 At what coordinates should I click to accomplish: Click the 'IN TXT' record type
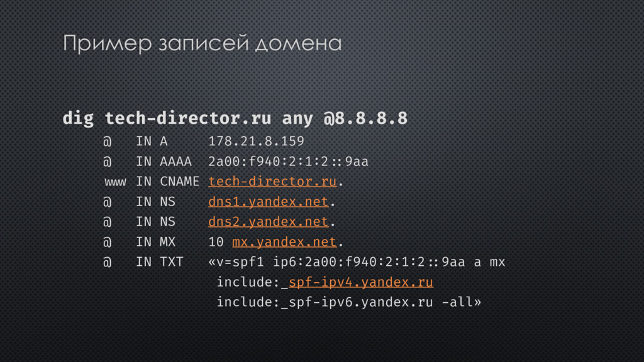[160, 262]
